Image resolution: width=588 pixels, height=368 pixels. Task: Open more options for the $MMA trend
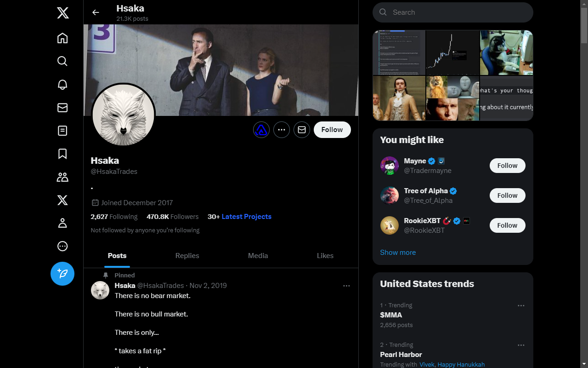(521, 305)
